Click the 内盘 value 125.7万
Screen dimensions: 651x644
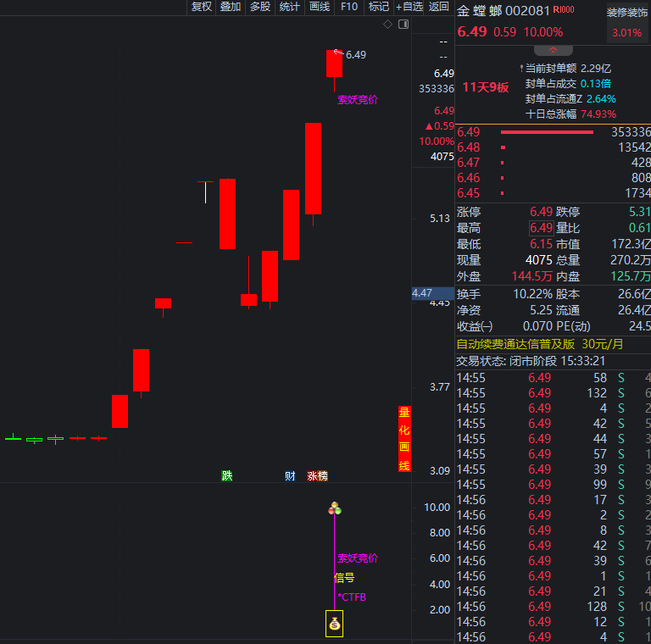click(x=631, y=276)
